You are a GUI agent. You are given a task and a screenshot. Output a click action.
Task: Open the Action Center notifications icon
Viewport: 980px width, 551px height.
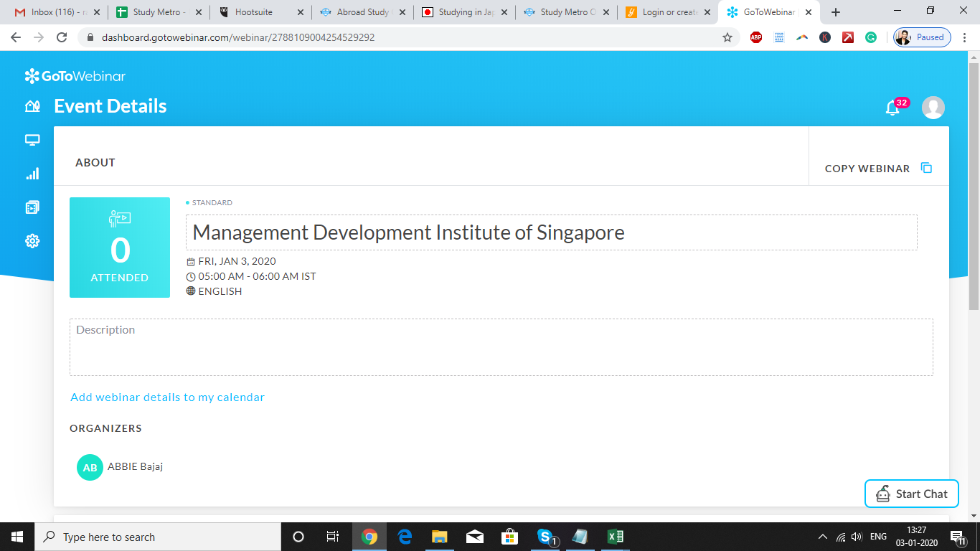click(957, 537)
